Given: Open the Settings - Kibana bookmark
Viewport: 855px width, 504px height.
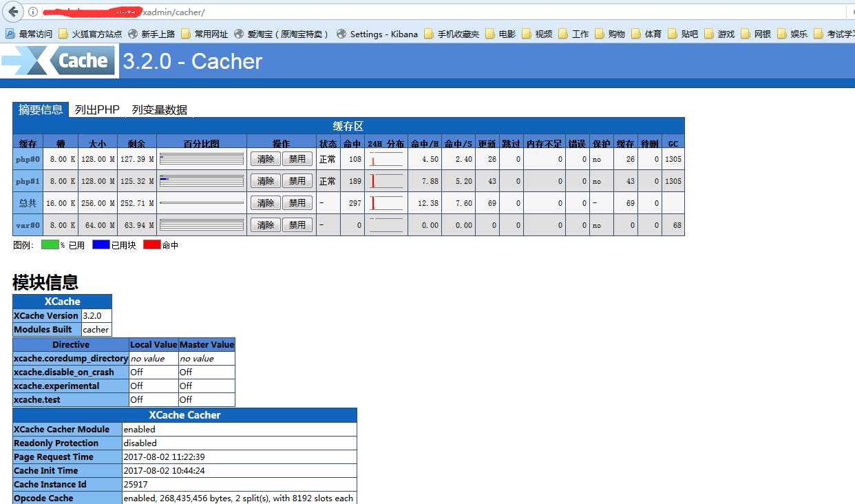Looking at the screenshot, I should (377, 34).
